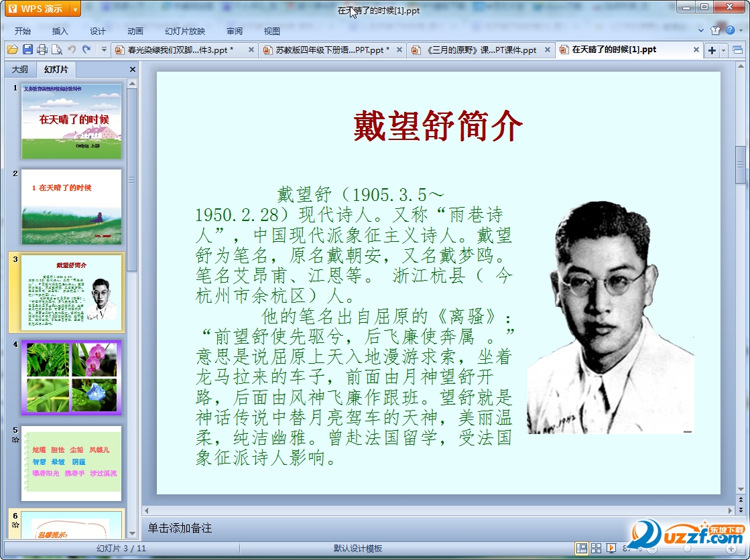Start slideshow from status bar icon
This screenshot has height=560, width=750.
pyautogui.click(x=611, y=548)
